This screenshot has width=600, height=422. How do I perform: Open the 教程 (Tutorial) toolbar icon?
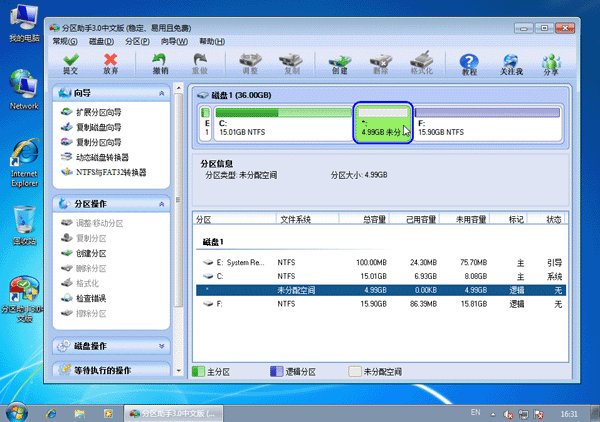468,64
